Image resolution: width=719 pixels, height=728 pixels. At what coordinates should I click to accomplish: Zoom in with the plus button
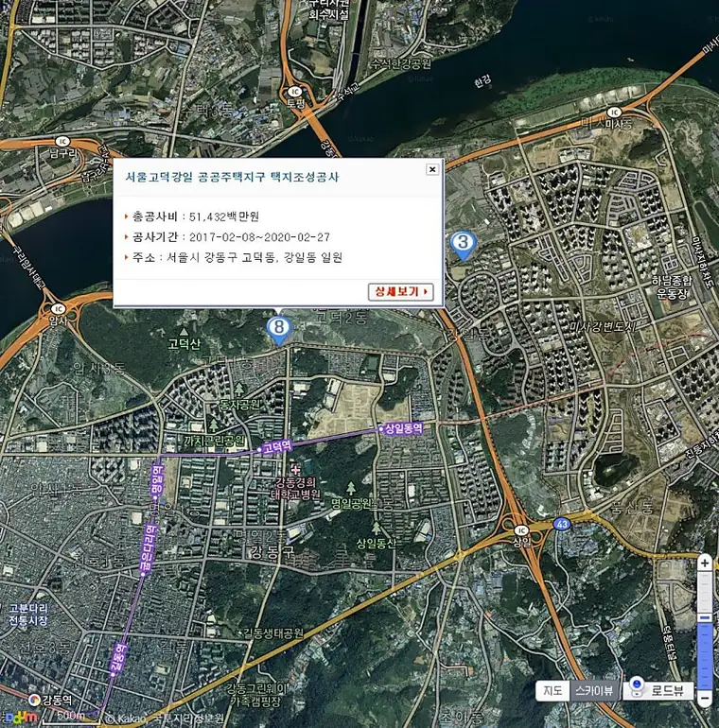coord(705,563)
